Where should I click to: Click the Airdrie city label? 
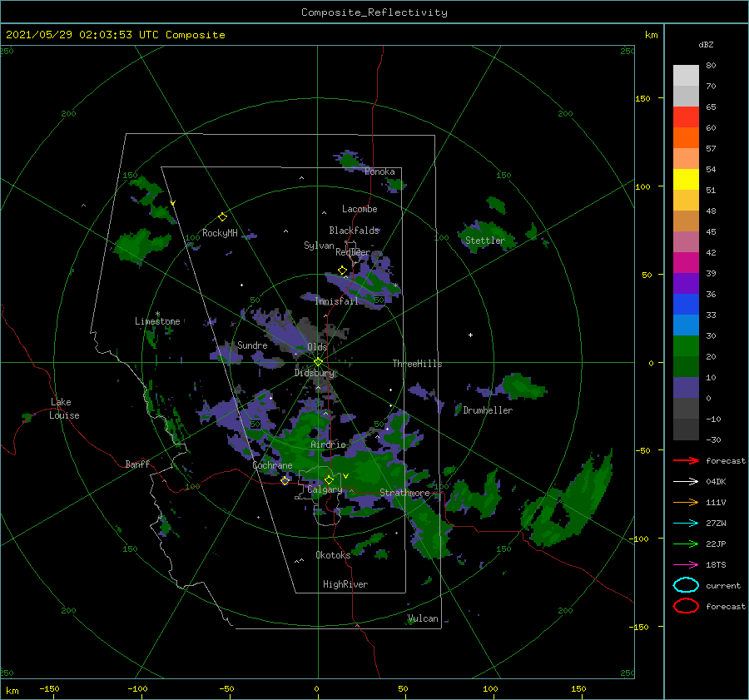[328, 444]
